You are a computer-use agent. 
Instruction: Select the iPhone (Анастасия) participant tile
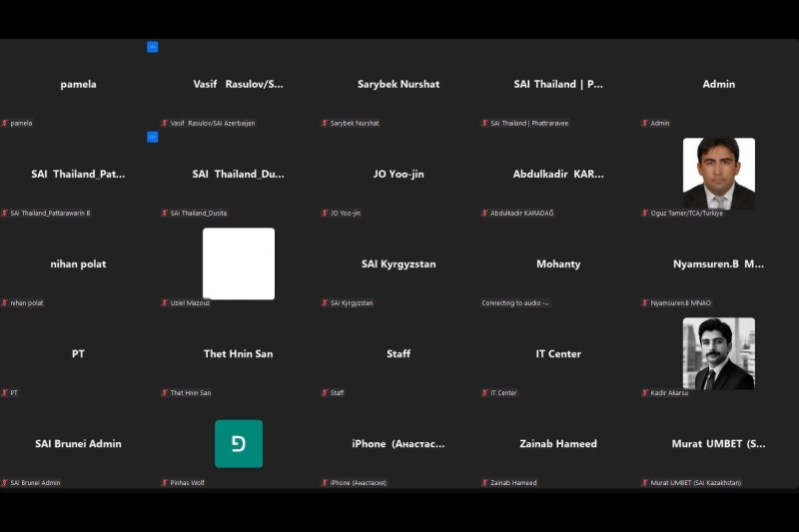[x=399, y=444]
